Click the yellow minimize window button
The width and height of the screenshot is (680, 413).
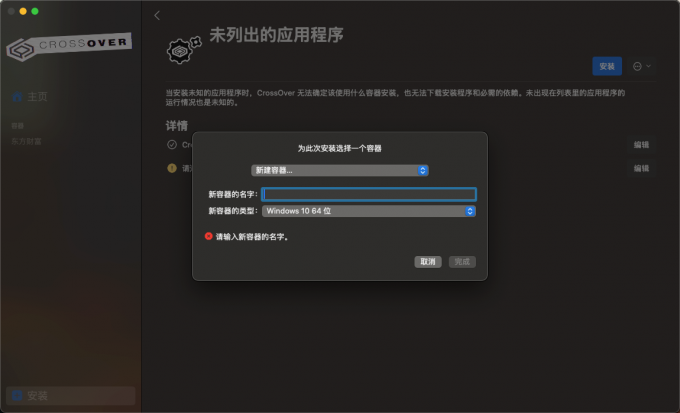tap(23, 11)
